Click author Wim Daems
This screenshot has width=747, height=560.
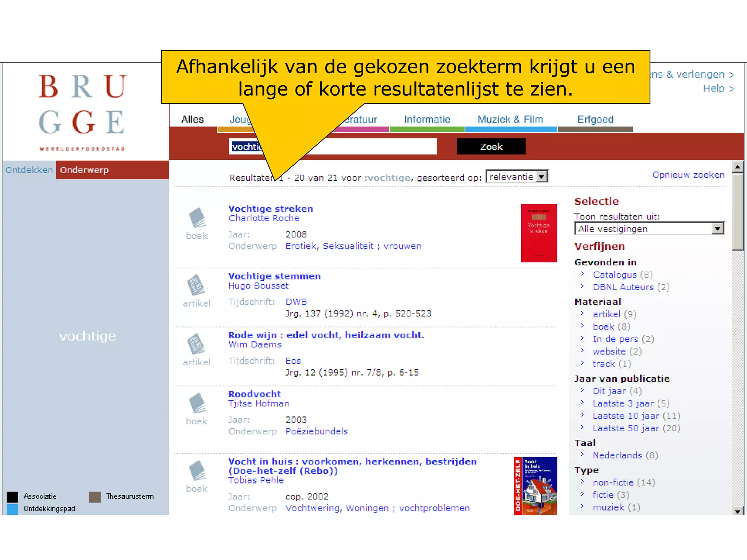click(255, 345)
